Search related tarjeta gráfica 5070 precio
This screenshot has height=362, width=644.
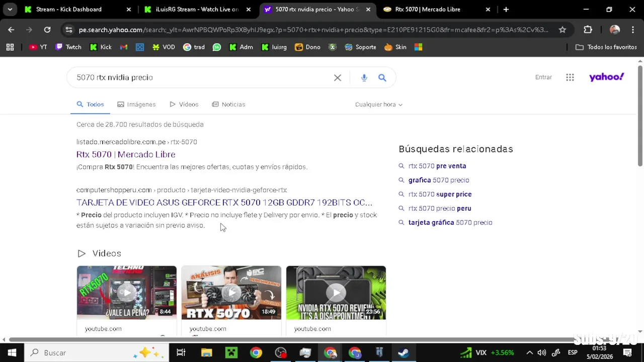(450, 222)
